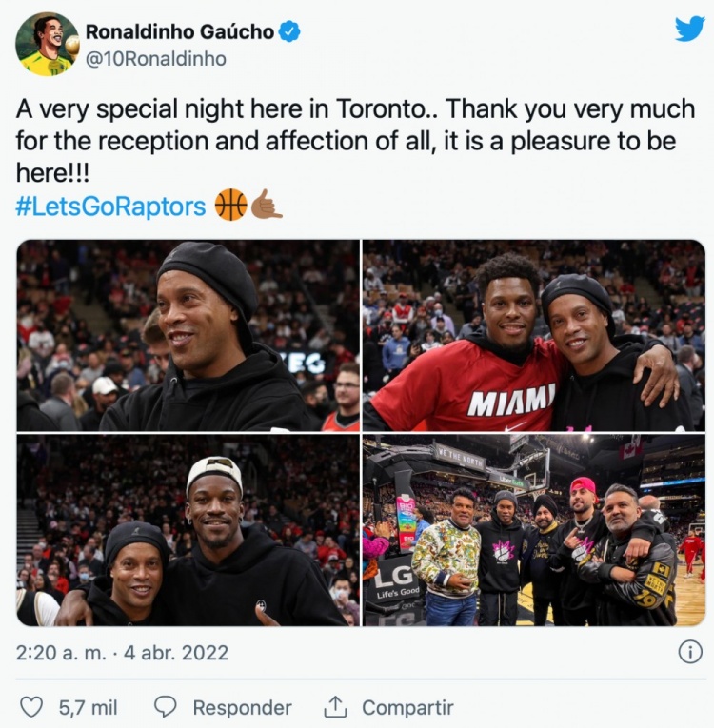This screenshot has width=714, height=728.
Task: Click the call-me hand emoji
Action: (x=267, y=205)
